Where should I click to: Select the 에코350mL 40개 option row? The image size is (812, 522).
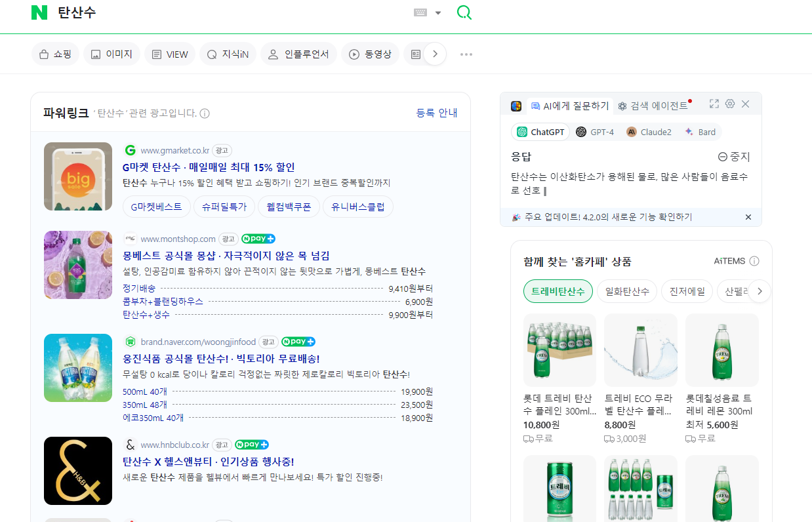(x=277, y=418)
